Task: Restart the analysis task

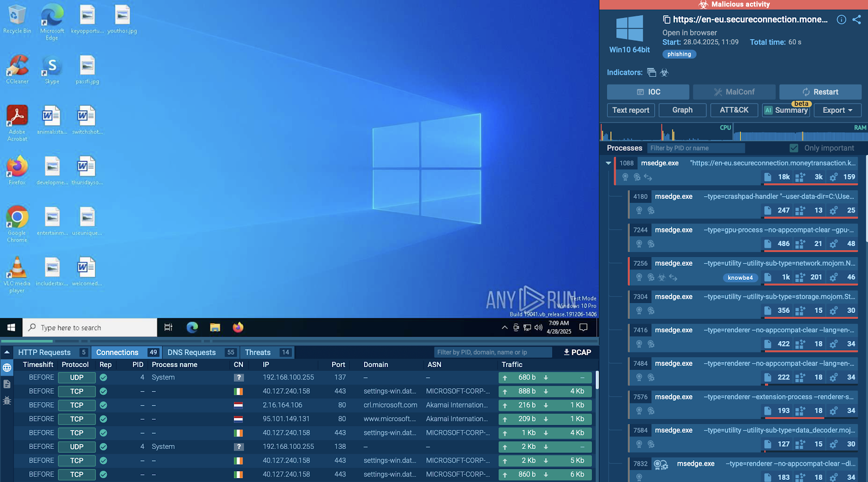Action: coord(820,92)
